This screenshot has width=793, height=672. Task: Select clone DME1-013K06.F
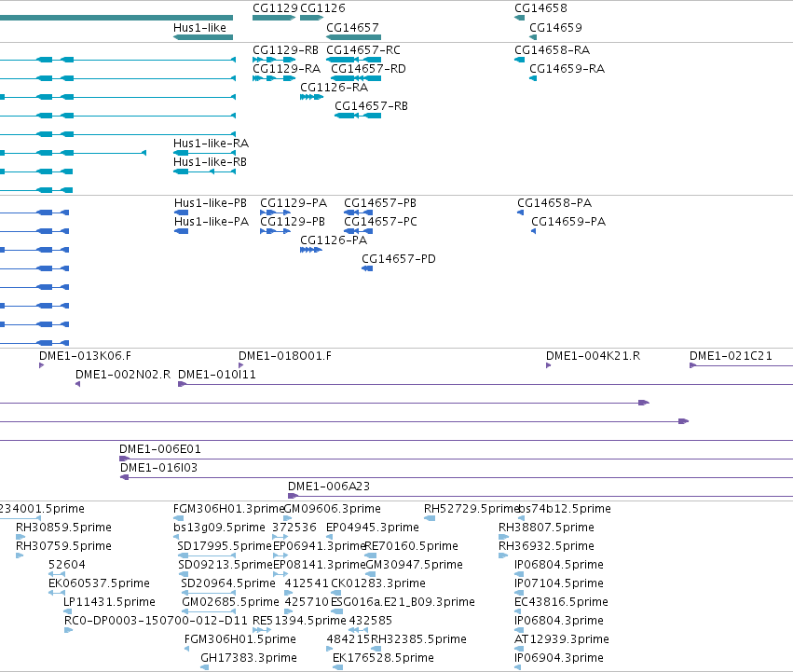85,356
